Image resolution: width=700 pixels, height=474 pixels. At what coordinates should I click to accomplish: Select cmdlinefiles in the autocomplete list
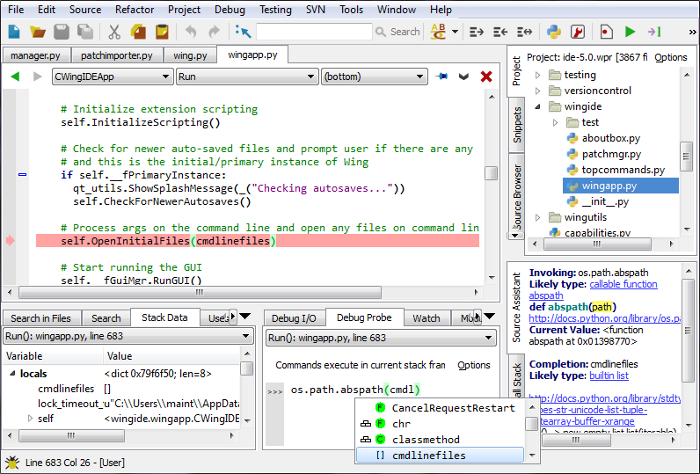[428, 455]
